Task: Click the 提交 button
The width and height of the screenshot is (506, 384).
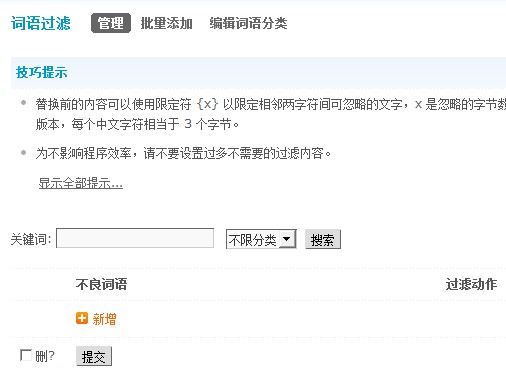Action: (94, 356)
